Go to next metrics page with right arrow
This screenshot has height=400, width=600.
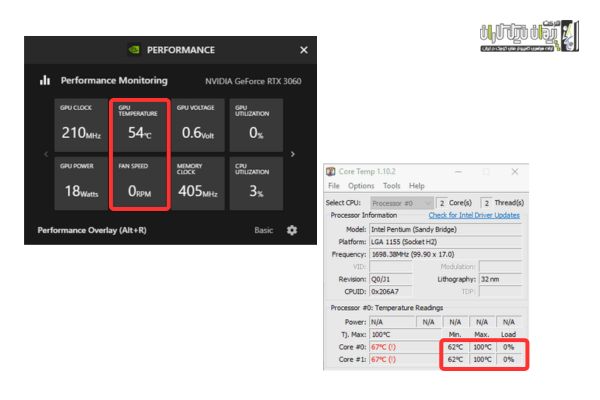292,154
